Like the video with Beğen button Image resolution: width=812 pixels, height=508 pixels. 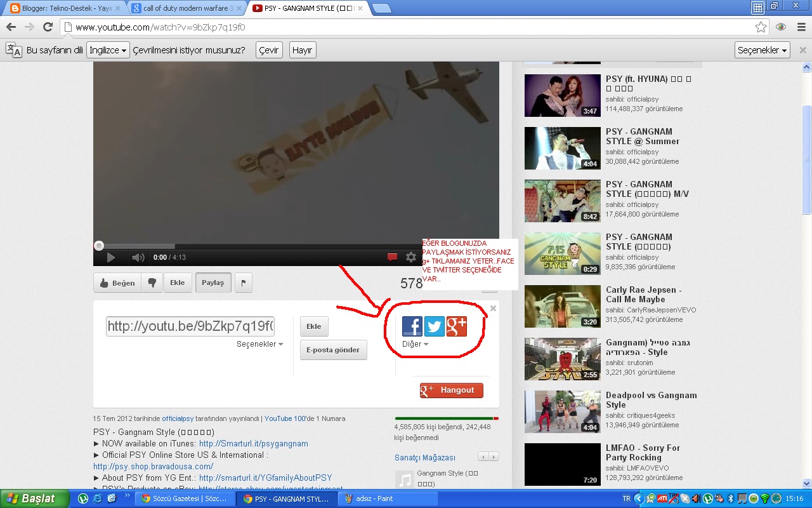(117, 283)
